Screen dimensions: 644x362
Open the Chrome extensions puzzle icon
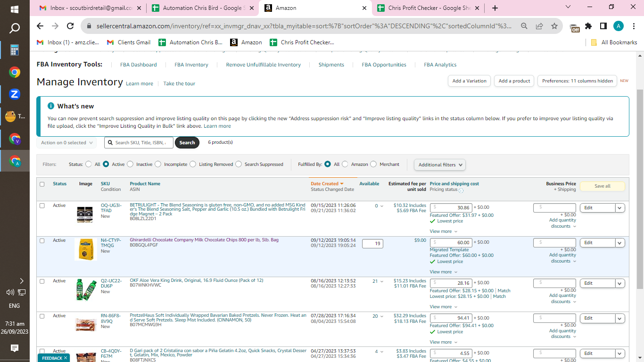tap(588, 26)
